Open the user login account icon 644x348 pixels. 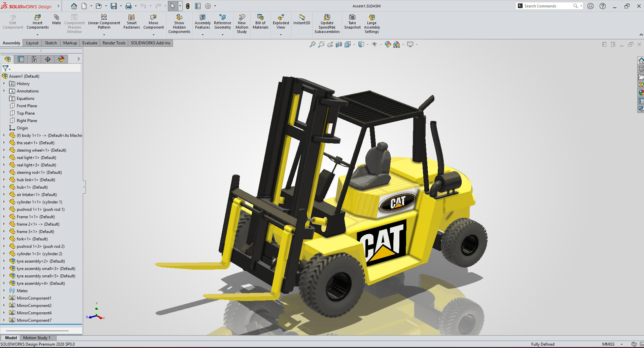(591, 6)
